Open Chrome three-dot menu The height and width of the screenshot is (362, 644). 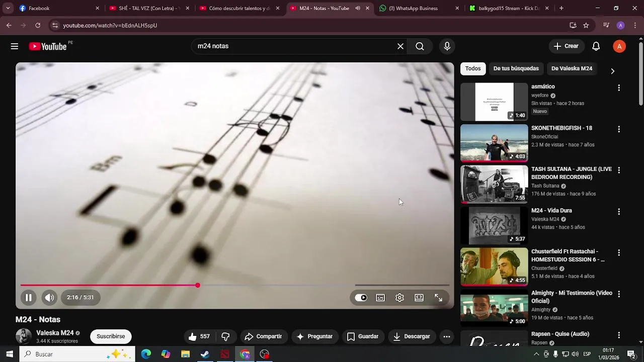(635, 25)
